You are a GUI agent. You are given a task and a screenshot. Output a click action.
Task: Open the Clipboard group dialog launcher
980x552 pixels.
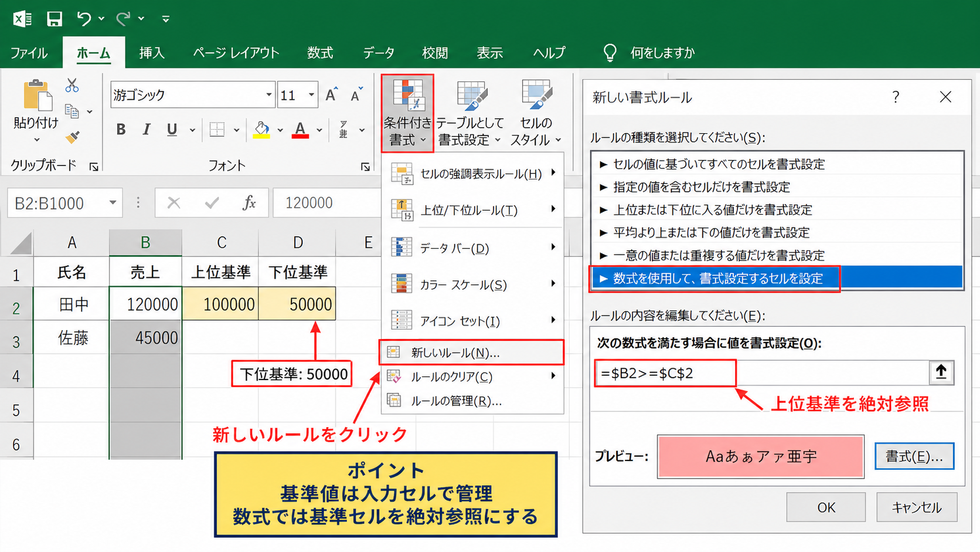tap(94, 167)
